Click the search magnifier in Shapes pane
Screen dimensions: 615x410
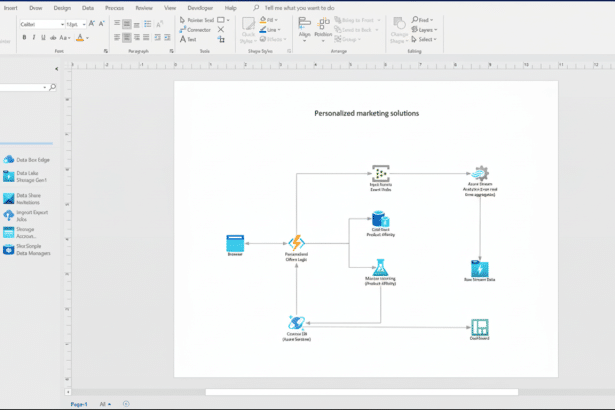53,87
